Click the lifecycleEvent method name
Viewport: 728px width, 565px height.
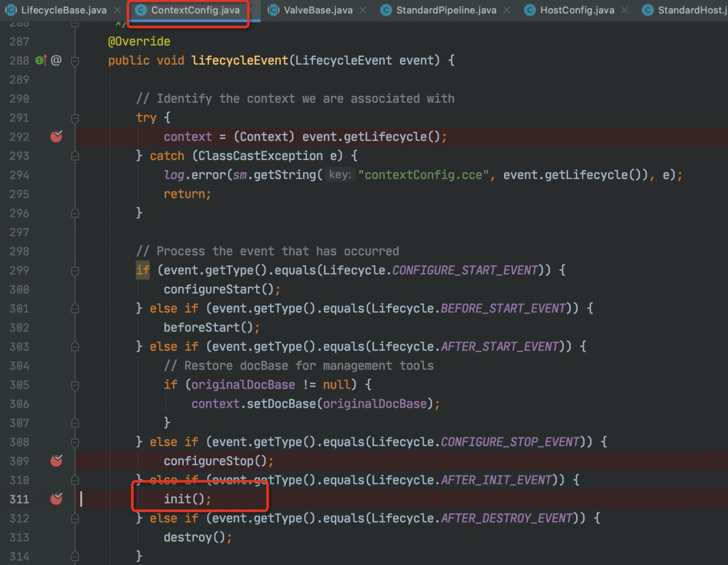[x=240, y=60]
